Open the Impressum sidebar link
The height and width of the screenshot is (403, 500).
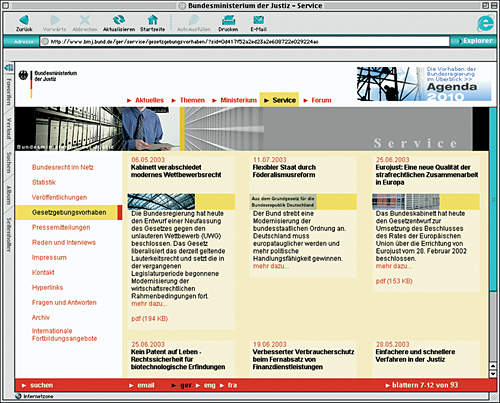[49, 257]
